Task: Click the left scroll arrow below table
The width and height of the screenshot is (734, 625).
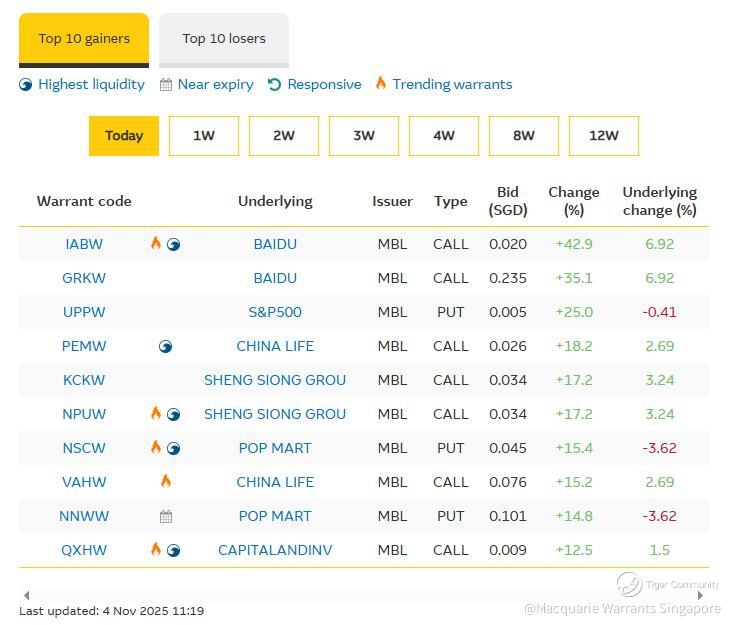Action: [x=26, y=595]
